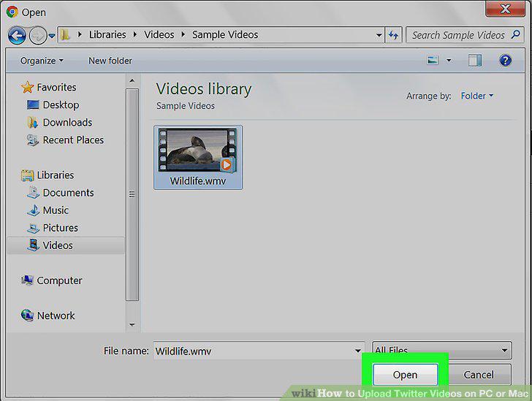
Task: Click the Videos filmstrip icon in sidebar
Action: (x=34, y=245)
